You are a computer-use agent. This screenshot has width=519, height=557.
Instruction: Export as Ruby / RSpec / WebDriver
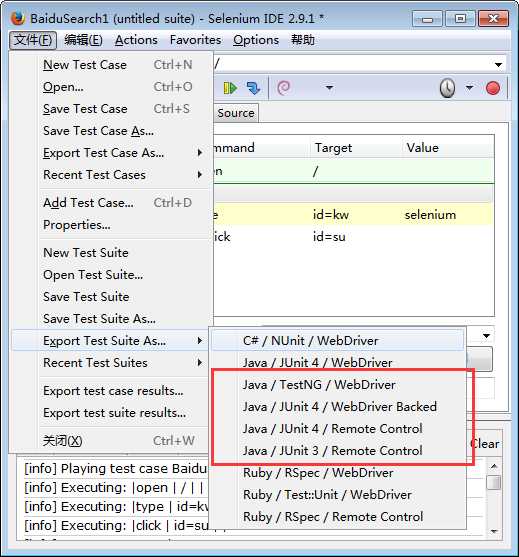click(x=337, y=473)
